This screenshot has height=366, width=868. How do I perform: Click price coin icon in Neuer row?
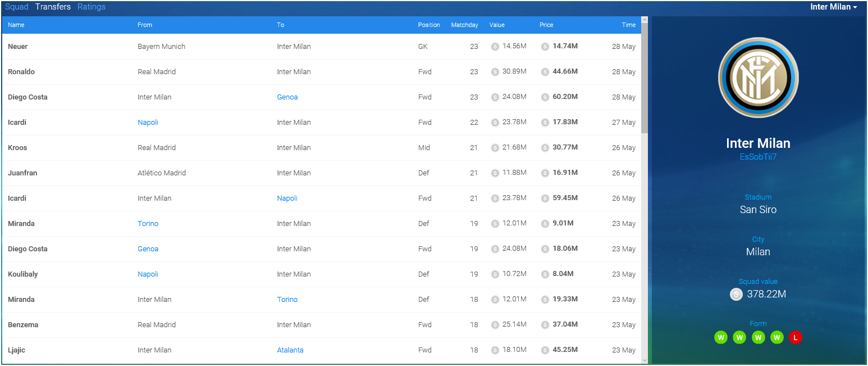click(545, 47)
